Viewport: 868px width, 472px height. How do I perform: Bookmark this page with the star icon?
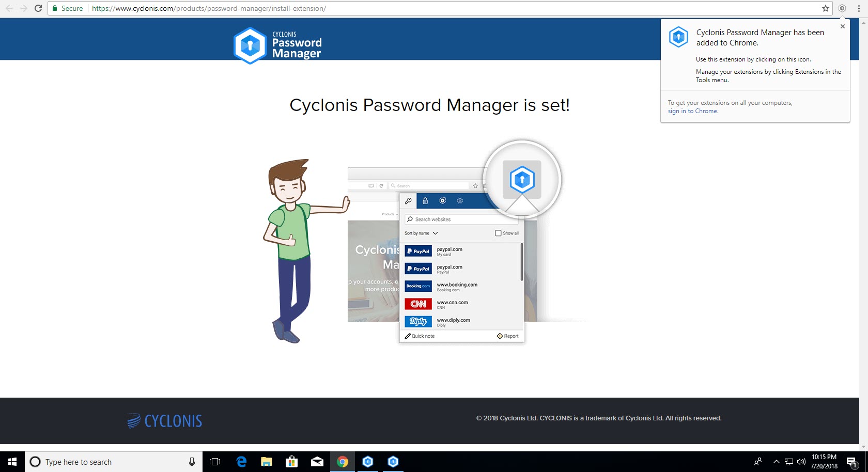coord(826,8)
